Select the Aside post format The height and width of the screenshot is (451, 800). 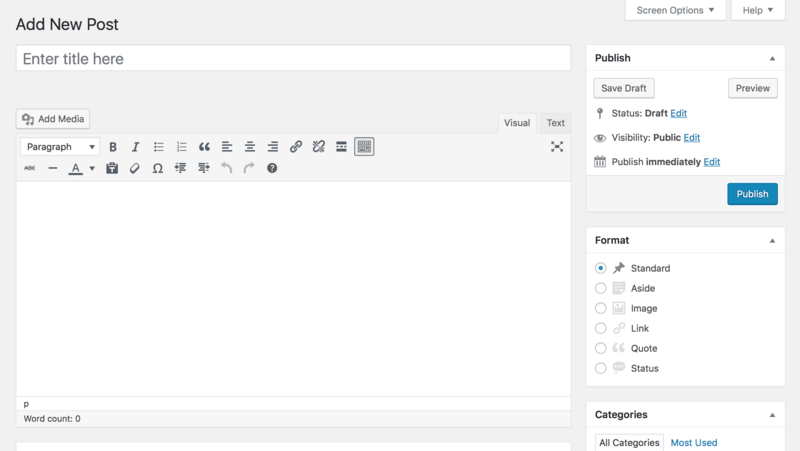[x=600, y=288]
